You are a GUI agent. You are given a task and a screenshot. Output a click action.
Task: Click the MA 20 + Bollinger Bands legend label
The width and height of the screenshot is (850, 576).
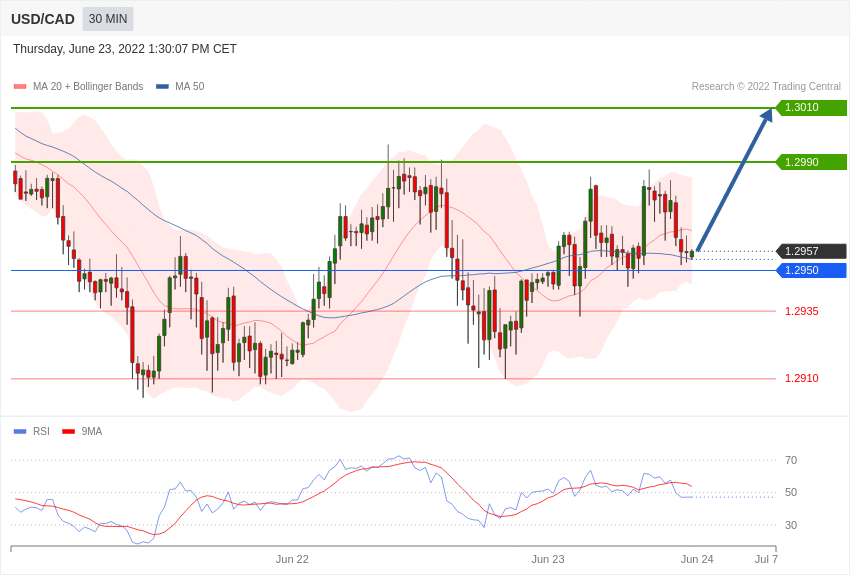click(x=88, y=87)
